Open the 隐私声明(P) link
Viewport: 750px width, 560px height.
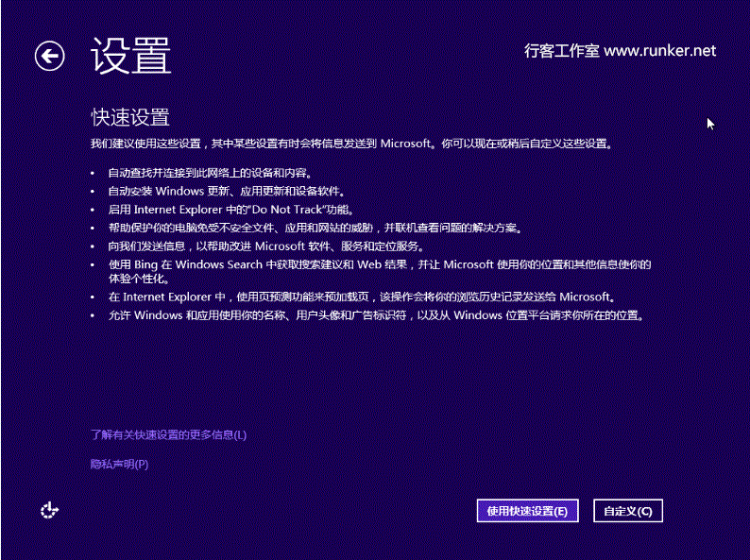119,464
